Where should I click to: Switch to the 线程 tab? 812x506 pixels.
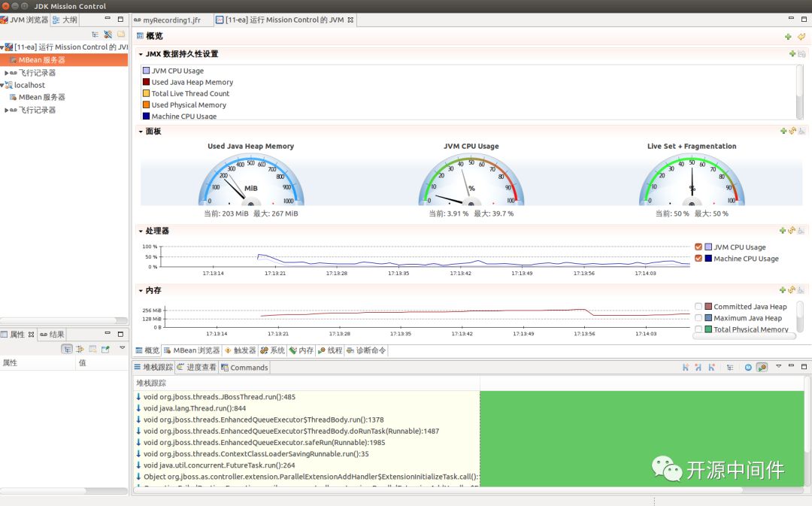point(330,350)
